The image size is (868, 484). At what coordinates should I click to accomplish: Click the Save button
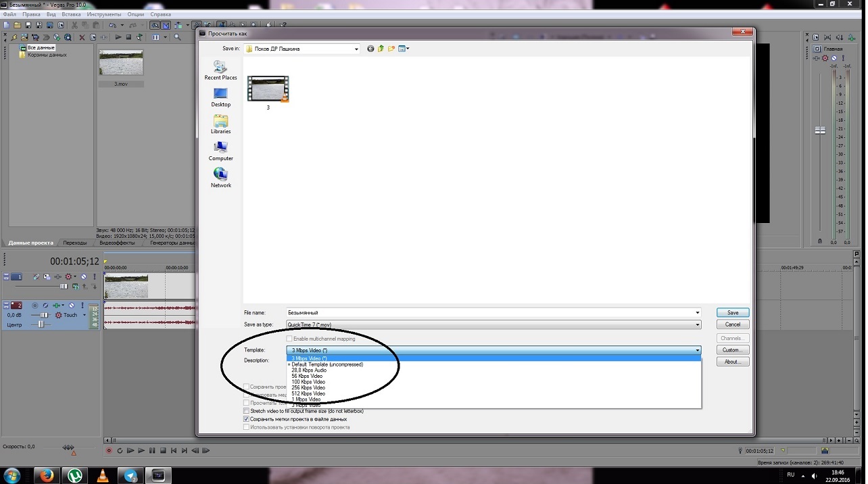[733, 313]
